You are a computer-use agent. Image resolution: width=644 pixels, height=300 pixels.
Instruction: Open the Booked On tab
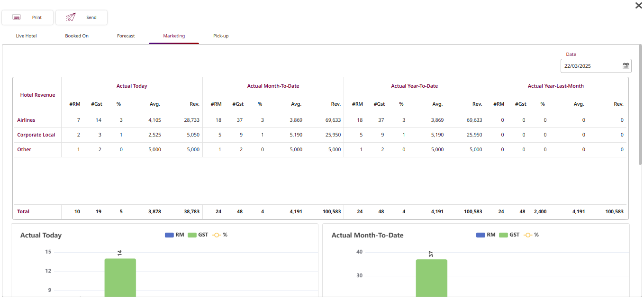coord(77,36)
